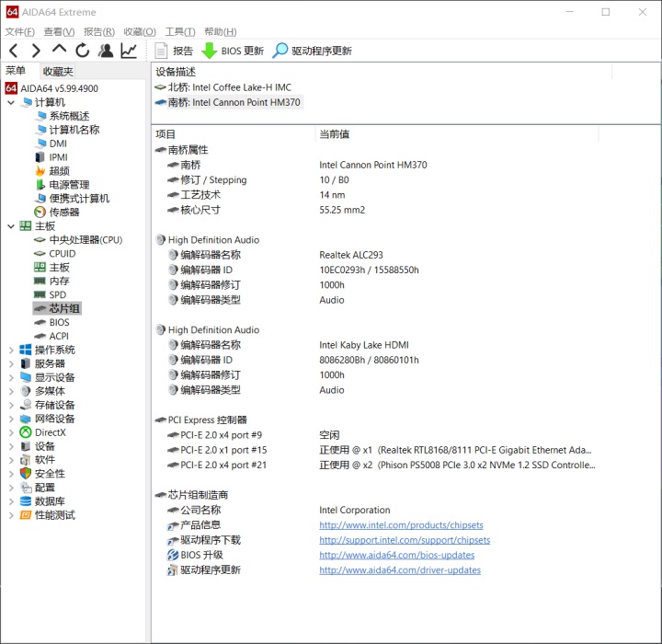Expand the 显示设备 tree node
The height and width of the screenshot is (644, 662).
11,377
